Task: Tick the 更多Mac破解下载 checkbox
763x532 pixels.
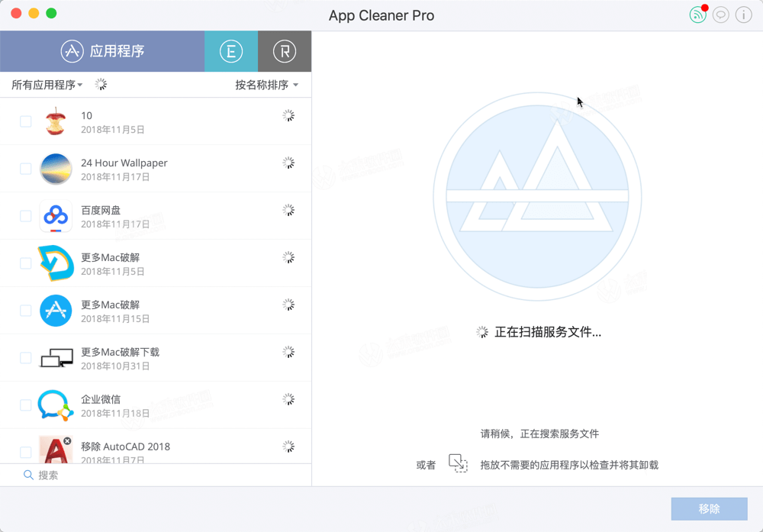Action: [25, 357]
